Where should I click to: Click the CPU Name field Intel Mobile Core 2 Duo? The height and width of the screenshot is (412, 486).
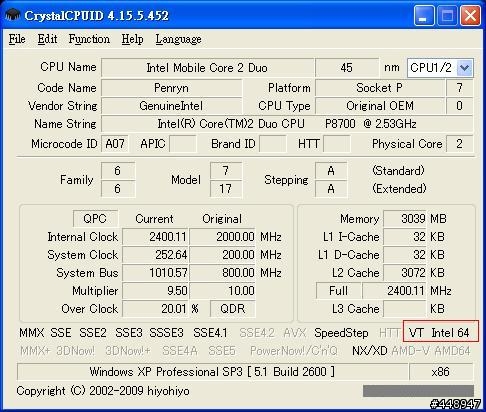[x=207, y=68]
